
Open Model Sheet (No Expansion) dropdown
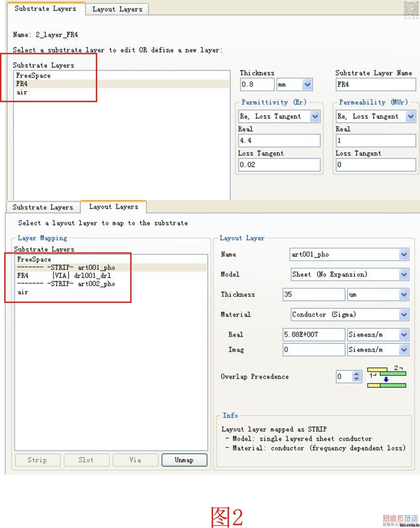[404, 274]
